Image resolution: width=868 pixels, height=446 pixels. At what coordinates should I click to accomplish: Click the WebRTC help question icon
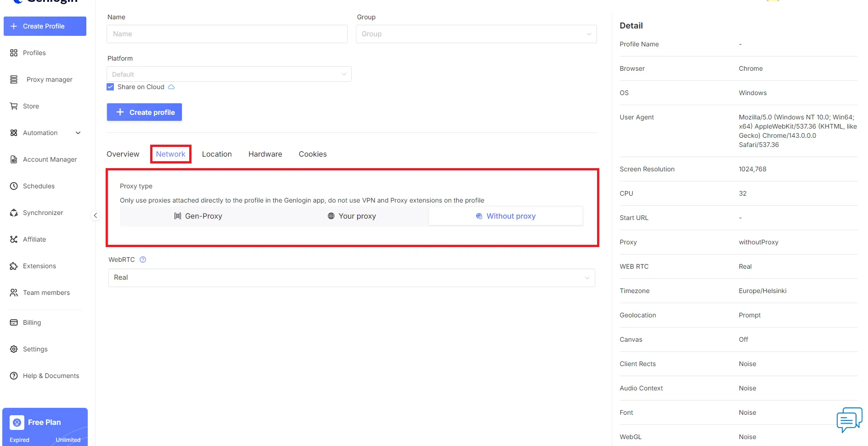coord(143,260)
